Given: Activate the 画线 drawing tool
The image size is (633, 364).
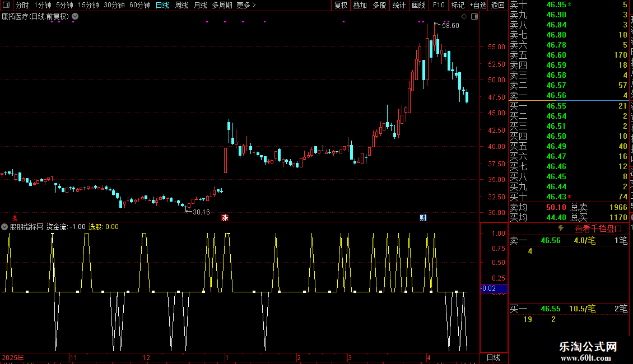Looking at the screenshot, I should click(x=418, y=5).
